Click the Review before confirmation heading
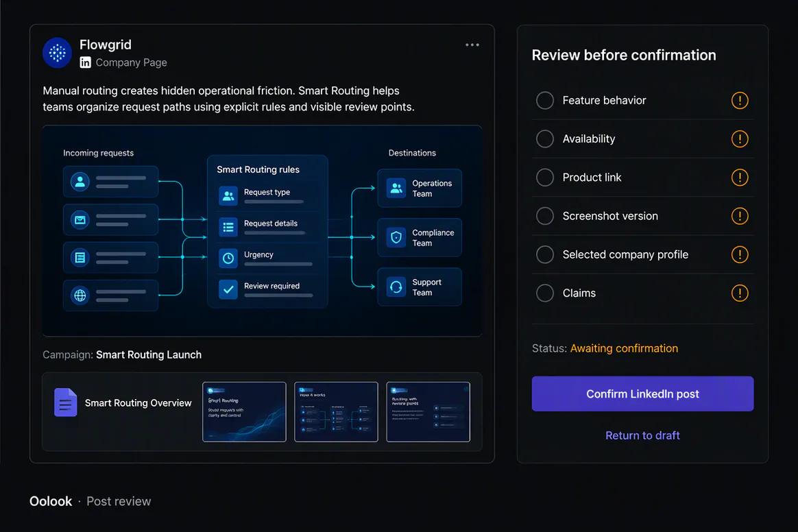 coord(624,55)
